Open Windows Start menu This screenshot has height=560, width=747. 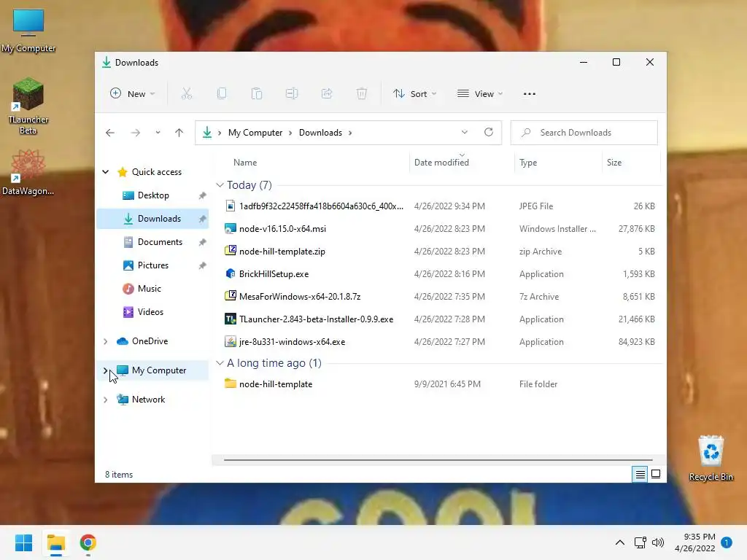[24, 542]
